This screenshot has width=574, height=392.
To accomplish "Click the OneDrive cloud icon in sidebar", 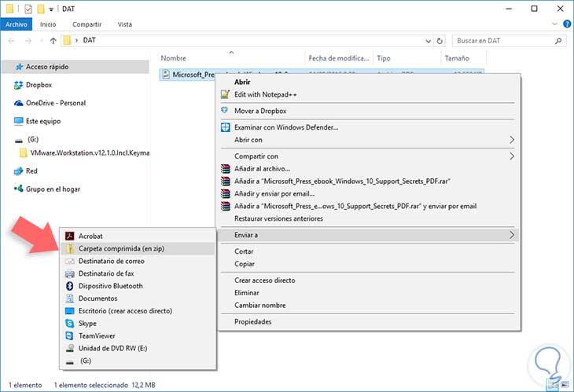I will (19, 103).
